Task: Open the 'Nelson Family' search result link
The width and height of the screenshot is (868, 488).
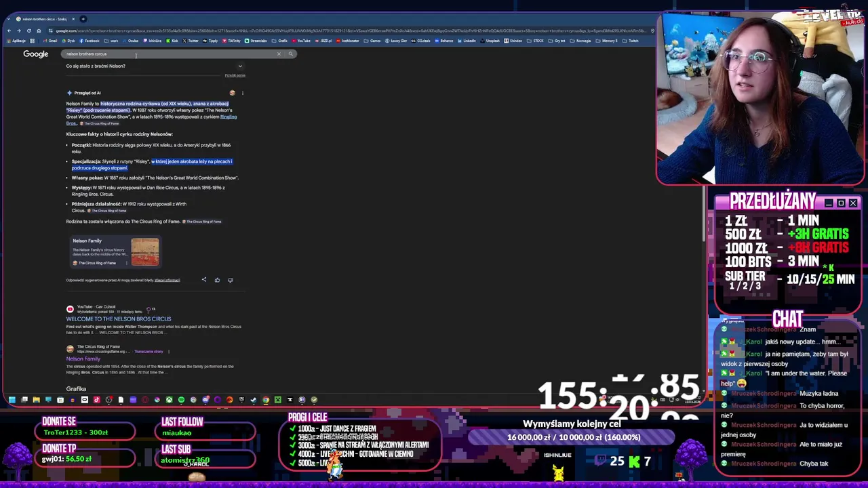Action: pyautogui.click(x=83, y=359)
